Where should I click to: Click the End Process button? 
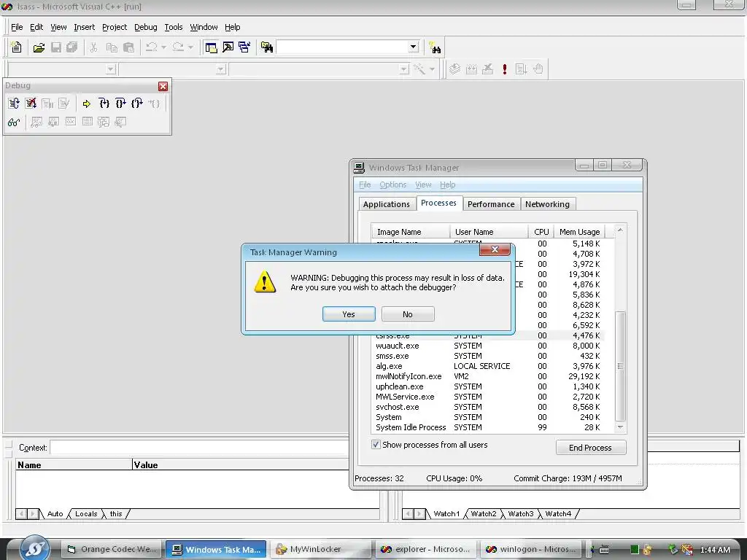[591, 448]
